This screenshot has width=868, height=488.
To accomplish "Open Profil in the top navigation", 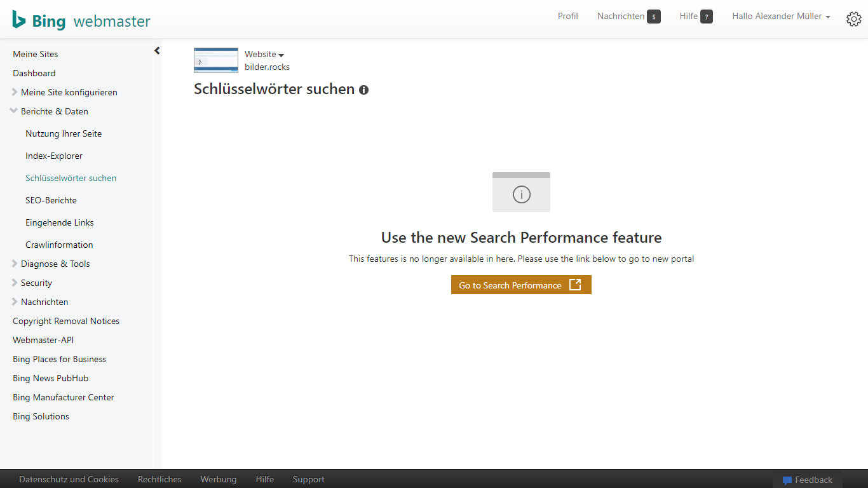I will point(568,17).
